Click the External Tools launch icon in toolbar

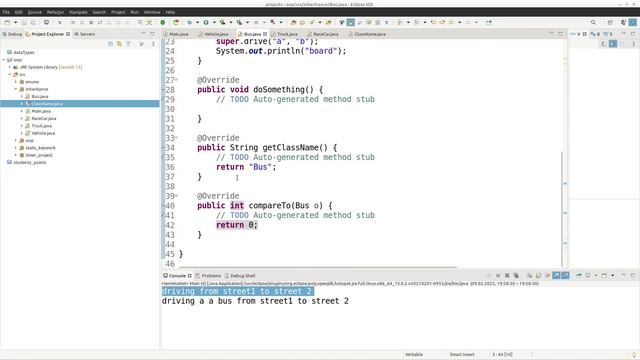click(x=239, y=22)
